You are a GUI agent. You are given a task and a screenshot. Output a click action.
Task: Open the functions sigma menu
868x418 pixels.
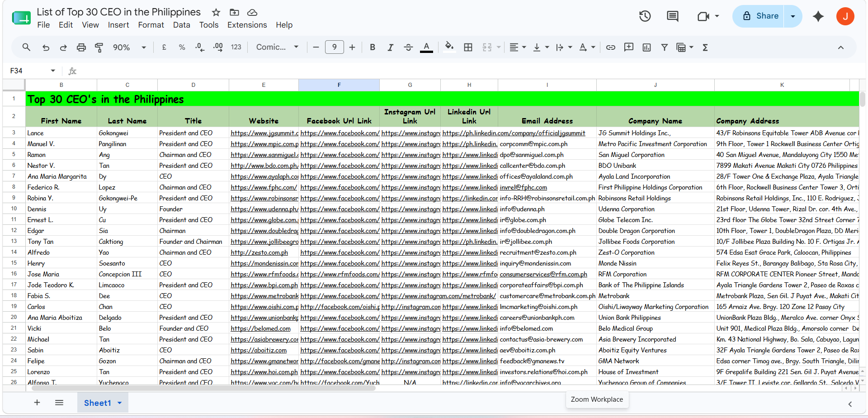705,47
